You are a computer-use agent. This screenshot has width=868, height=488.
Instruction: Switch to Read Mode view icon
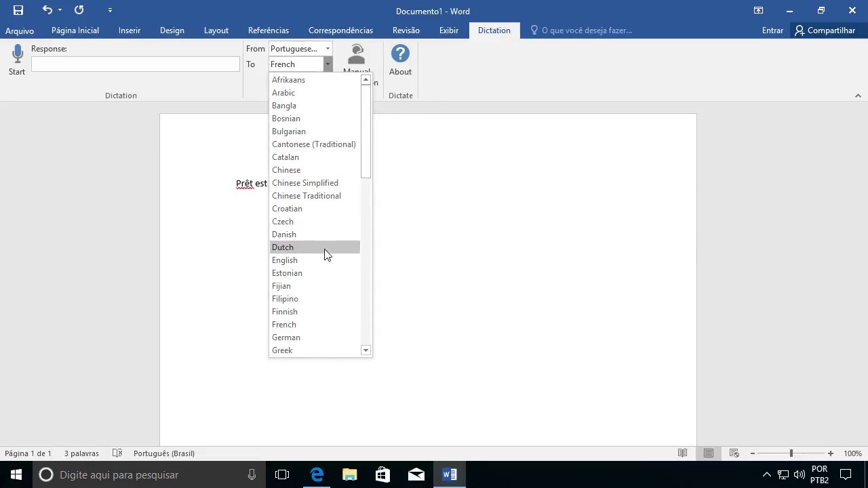683,453
